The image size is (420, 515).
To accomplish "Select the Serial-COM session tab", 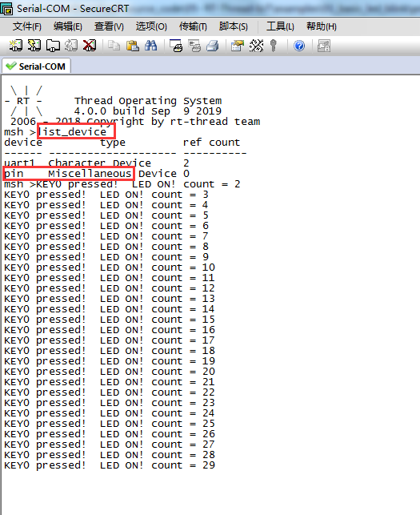I will pos(36,66).
